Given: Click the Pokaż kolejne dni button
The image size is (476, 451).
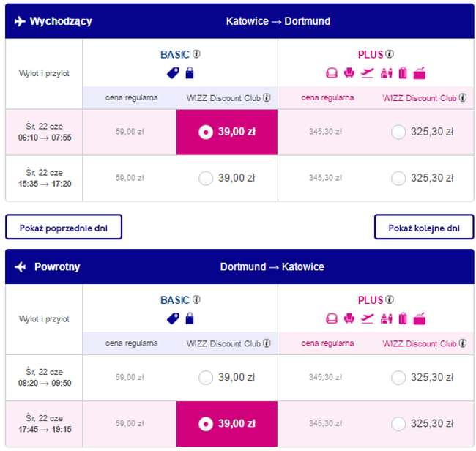Looking at the screenshot, I should (x=424, y=227).
